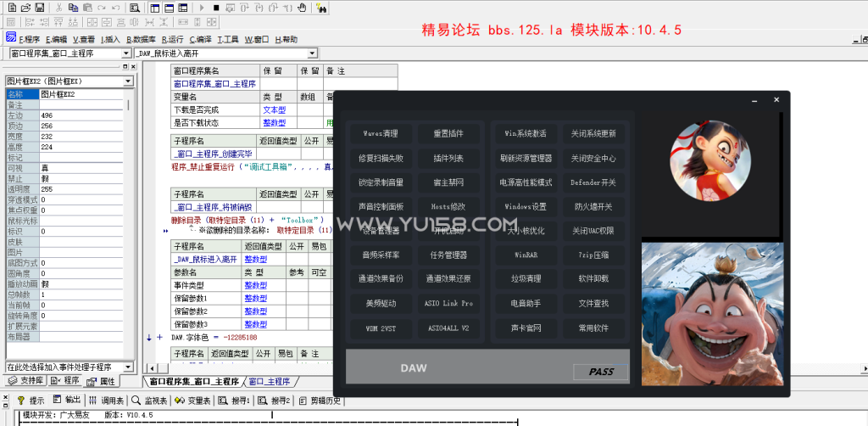Open the I.插入 menu
This screenshot has height=426, width=868.
pyautogui.click(x=110, y=39)
